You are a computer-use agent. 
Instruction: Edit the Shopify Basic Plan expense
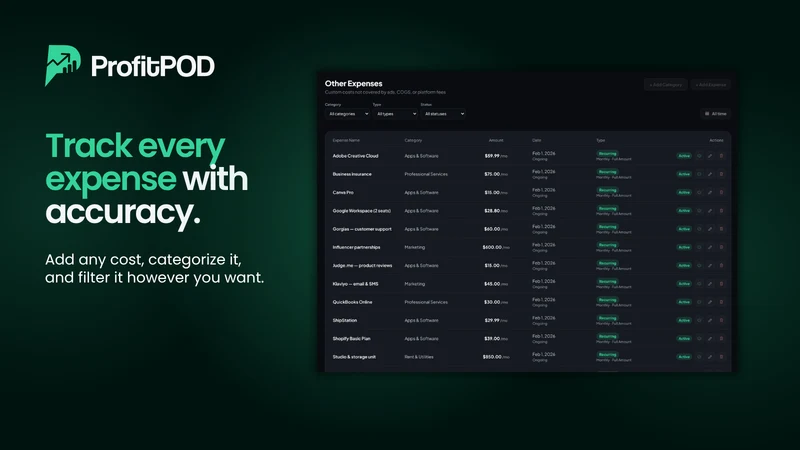tap(710, 339)
